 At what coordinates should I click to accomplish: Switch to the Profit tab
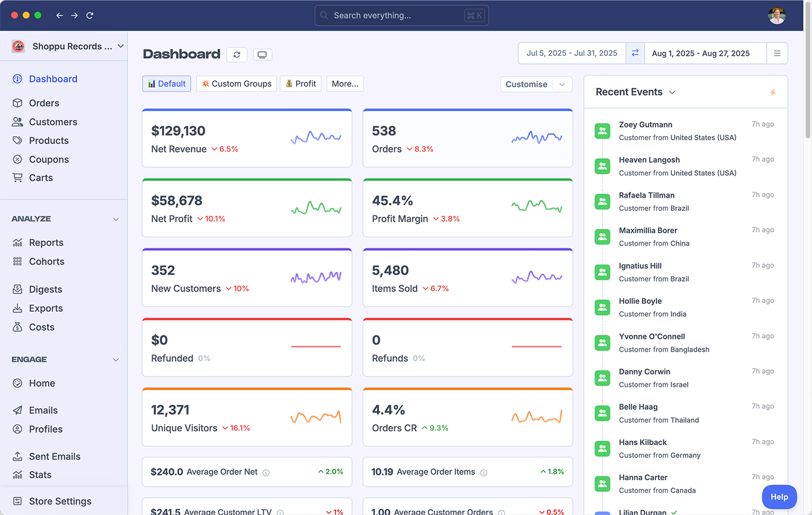point(301,84)
